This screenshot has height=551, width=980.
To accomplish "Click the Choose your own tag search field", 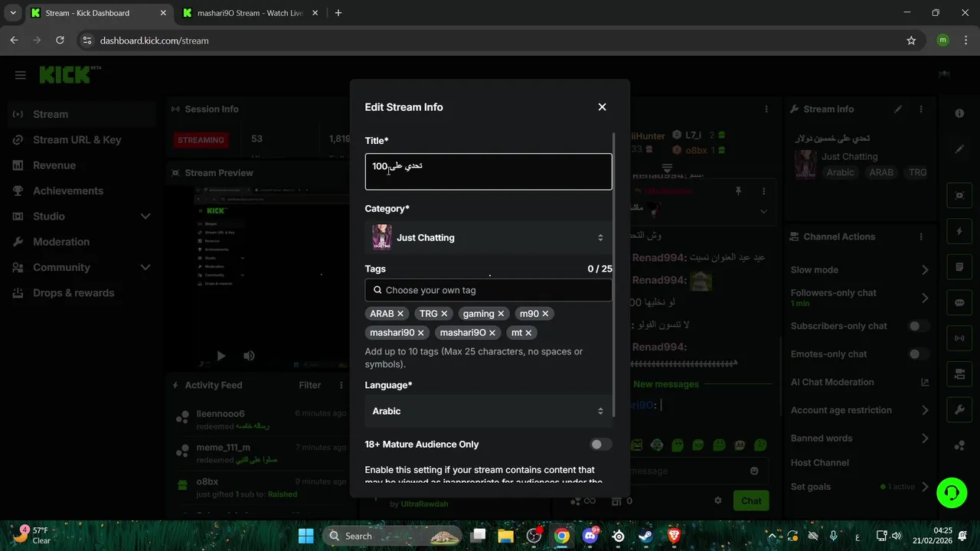I will click(488, 290).
